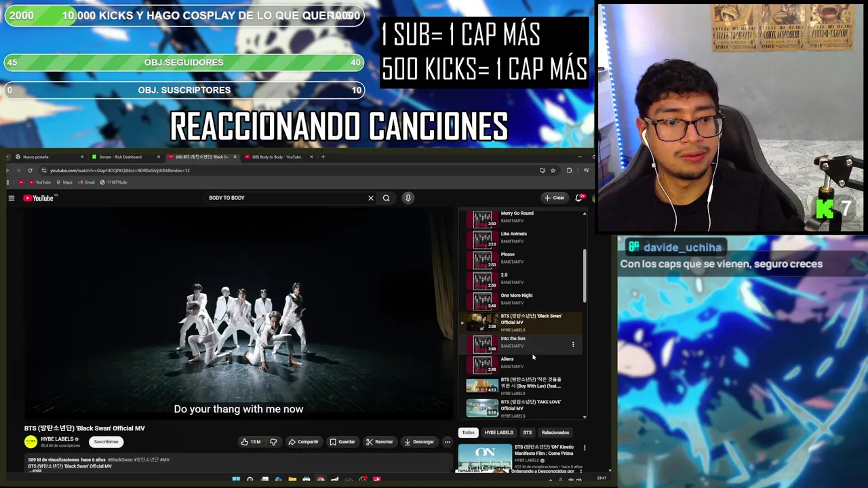Image resolution: width=868 pixels, height=488 pixels.
Task: Select the Black Swan Official MV playlist entry
Action: pyautogui.click(x=521, y=323)
